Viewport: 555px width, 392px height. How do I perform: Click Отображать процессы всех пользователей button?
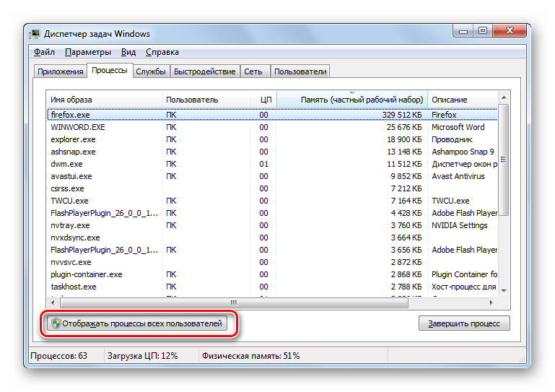click(x=137, y=323)
